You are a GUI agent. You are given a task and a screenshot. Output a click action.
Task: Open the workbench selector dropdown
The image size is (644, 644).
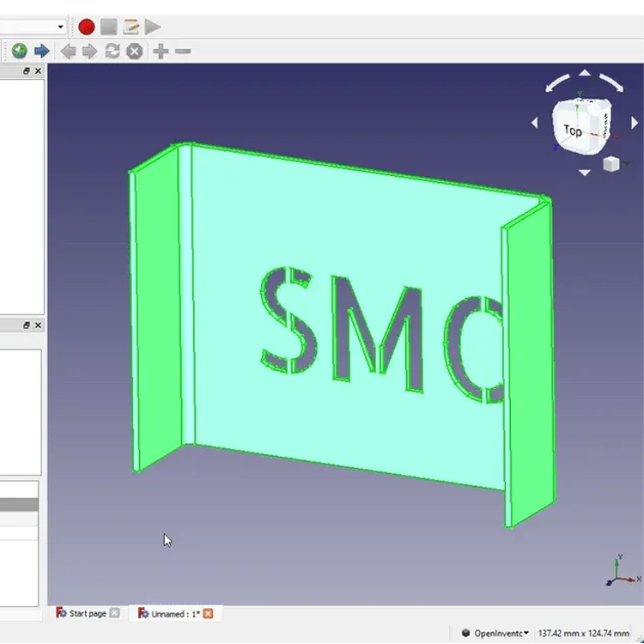point(60,27)
